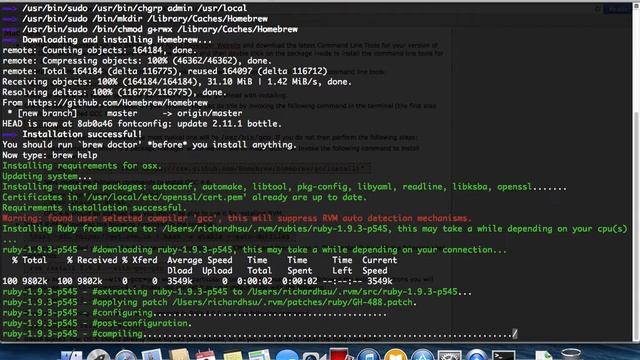Click 'Receiving objects: 100%' line

point(177,82)
